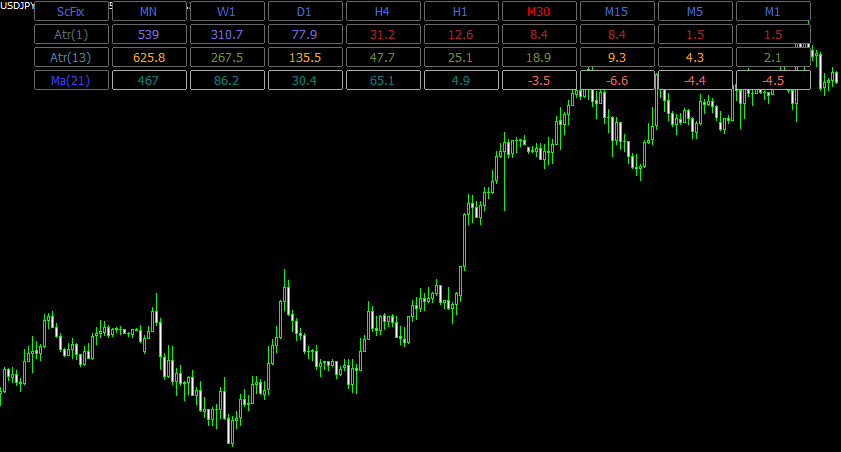This screenshot has width=841, height=452.
Task: Click the ScFix header button
Action: pos(71,11)
